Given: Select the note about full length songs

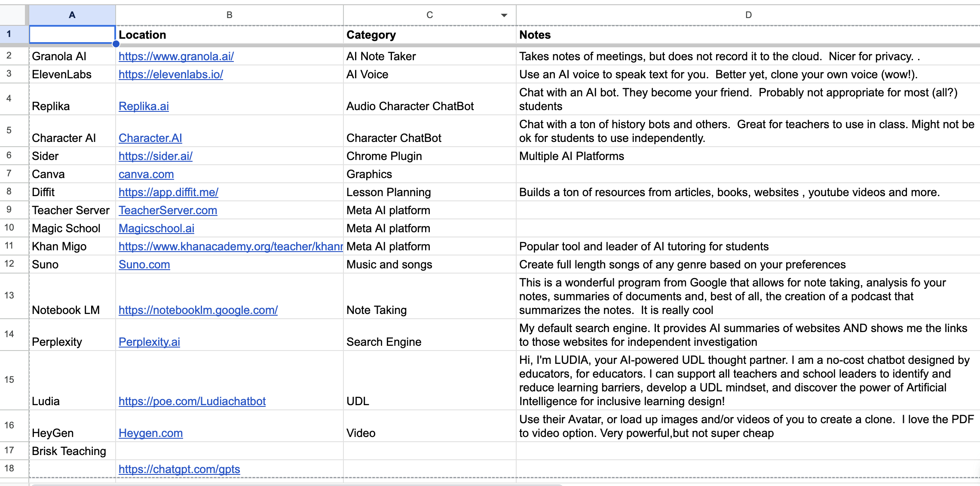Looking at the screenshot, I should point(748,265).
